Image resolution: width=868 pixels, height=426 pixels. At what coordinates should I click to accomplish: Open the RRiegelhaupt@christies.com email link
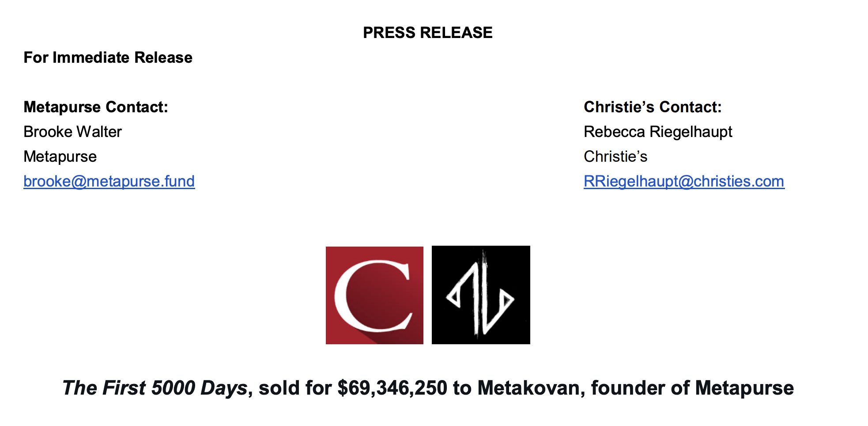tap(684, 181)
